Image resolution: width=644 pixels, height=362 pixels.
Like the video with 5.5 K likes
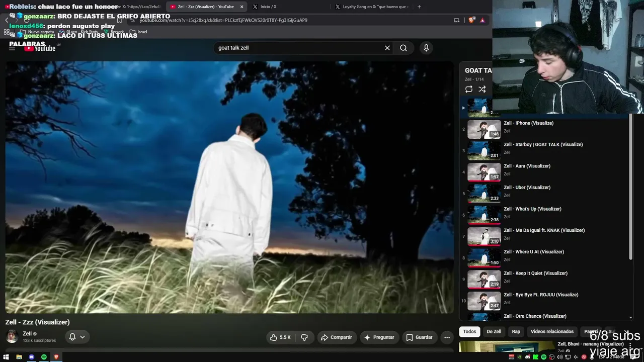click(x=280, y=337)
